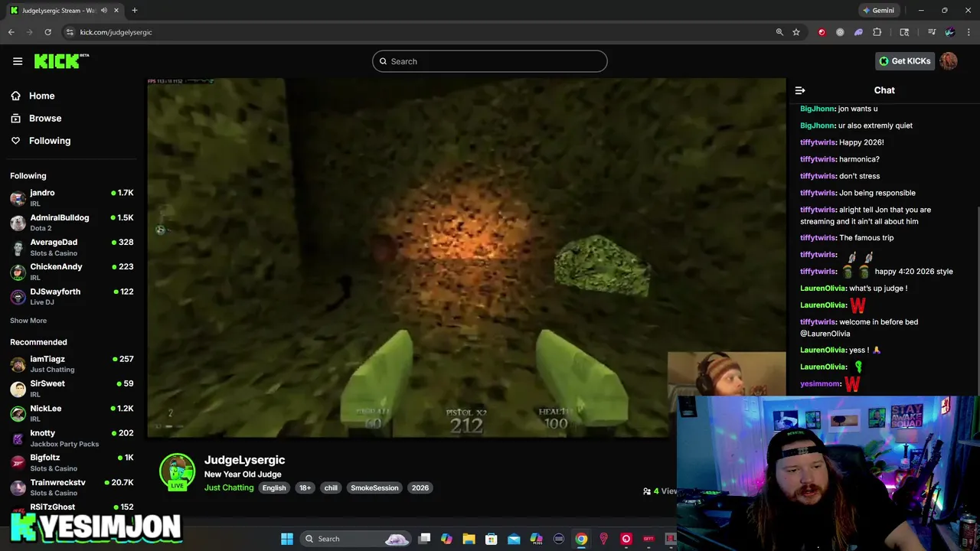This screenshot has width=980, height=551.
Task: Click the Just Chatting category link
Action: click(x=229, y=487)
